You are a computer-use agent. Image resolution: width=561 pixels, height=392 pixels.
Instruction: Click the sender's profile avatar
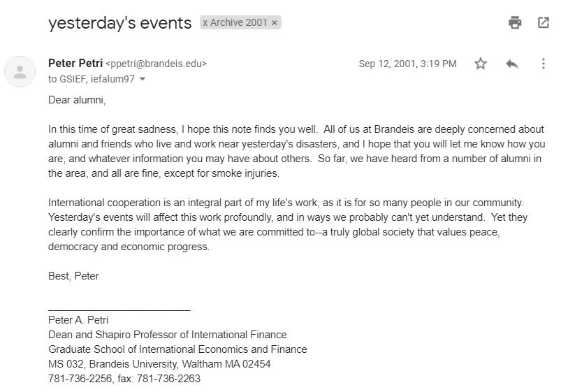click(20, 71)
